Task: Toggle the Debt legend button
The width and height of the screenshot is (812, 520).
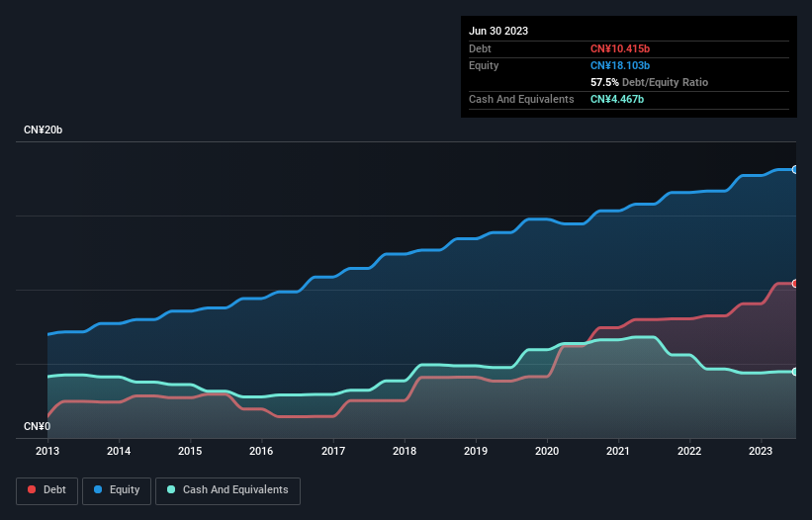Action: (x=46, y=490)
